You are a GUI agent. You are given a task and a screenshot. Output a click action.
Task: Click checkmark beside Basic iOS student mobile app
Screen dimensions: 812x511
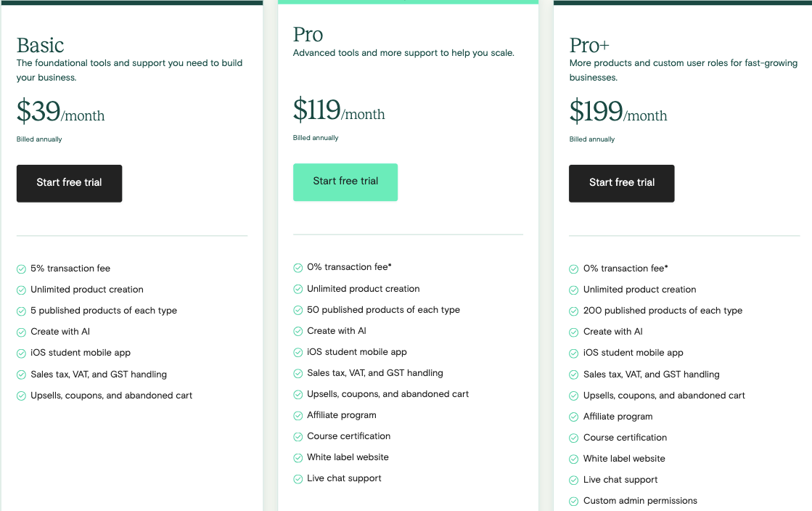21,353
